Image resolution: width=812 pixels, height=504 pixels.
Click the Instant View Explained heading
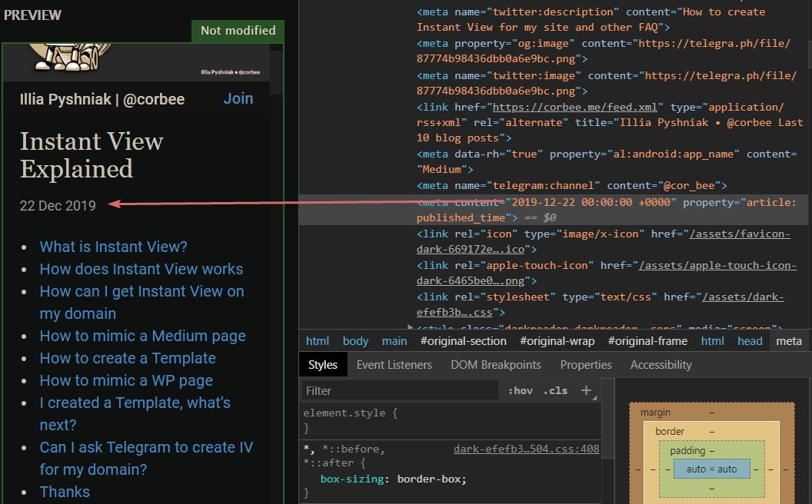pyautogui.click(x=92, y=154)
